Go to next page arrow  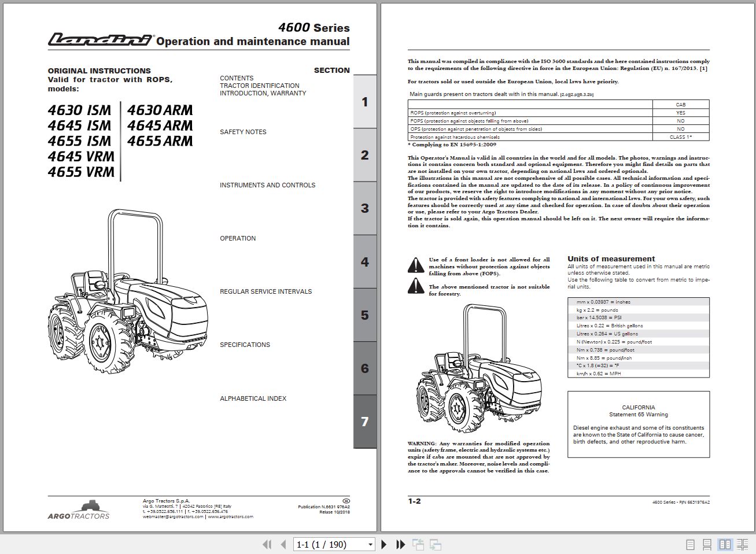coord(383,544)
